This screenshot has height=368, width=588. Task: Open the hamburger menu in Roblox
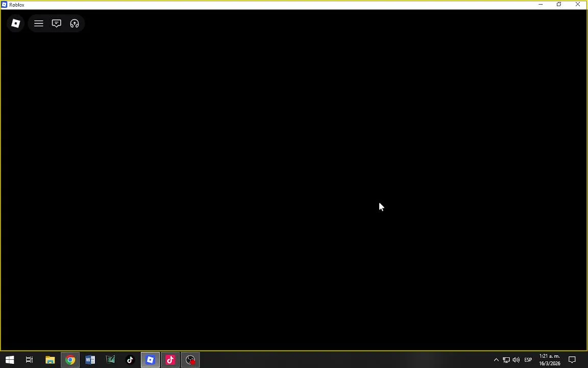point(39,24)
